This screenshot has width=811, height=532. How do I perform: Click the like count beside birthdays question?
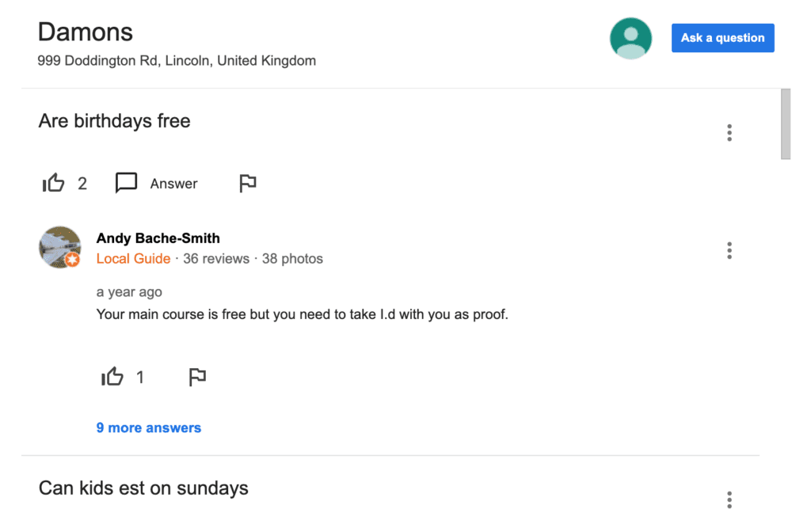tap(82, 184)
